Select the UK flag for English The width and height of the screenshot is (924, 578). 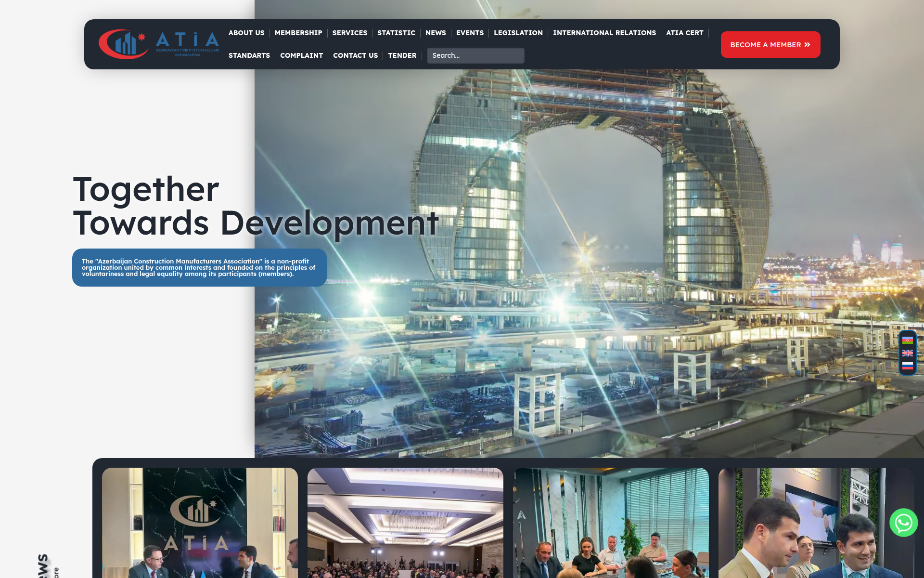tap(908, 353)
